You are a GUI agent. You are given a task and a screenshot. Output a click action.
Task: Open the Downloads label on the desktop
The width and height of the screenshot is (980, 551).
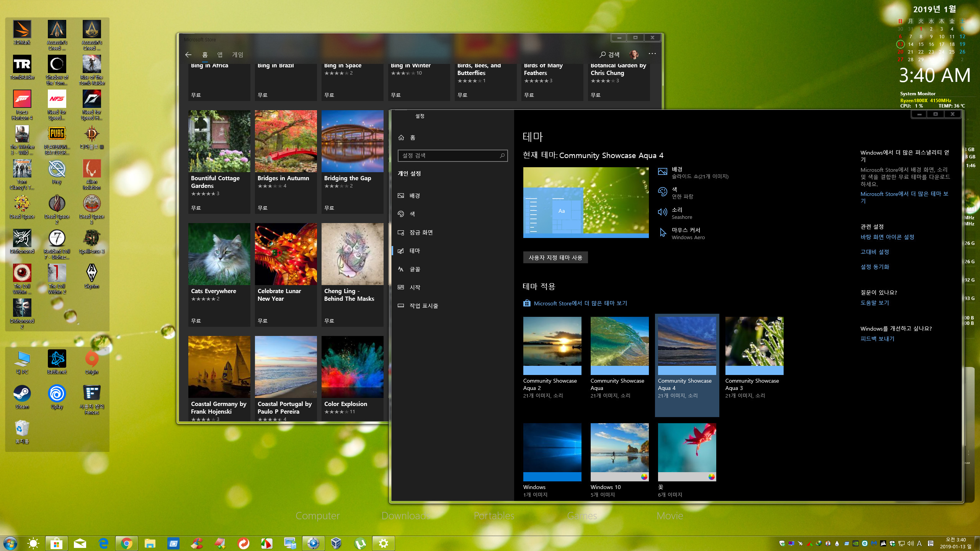(406, 516)
